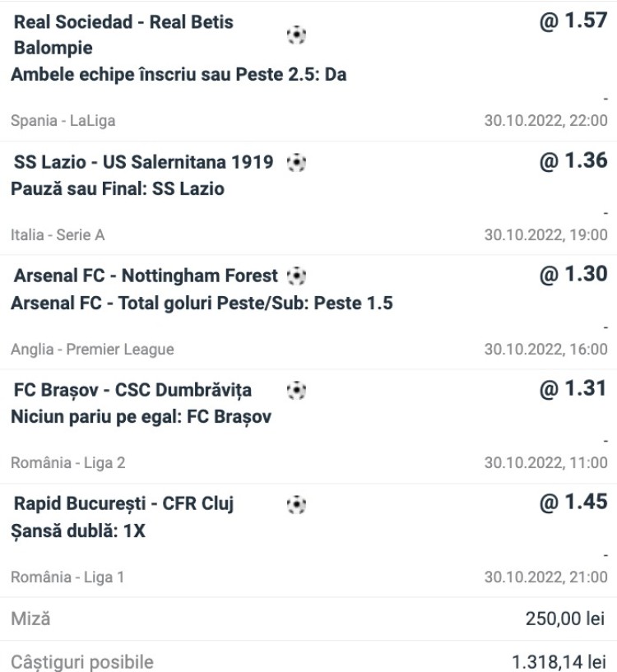
Task: Select the bet 'Șansă dublă: 1X'
Action: click(78, 531)
